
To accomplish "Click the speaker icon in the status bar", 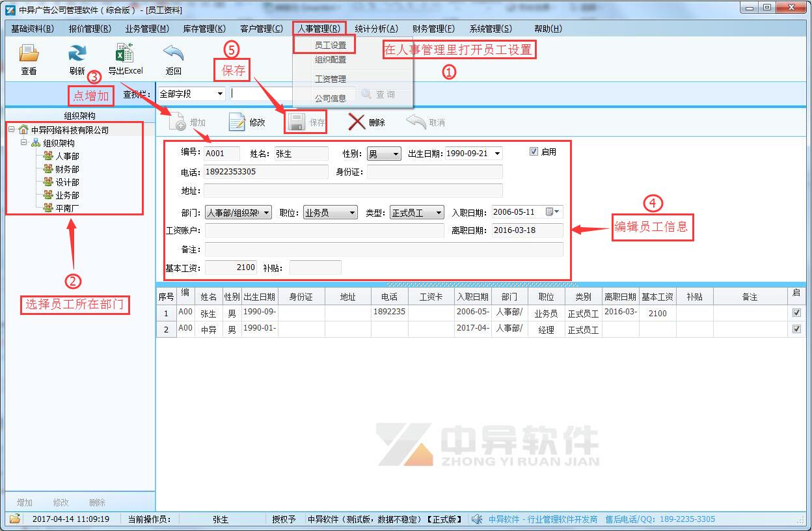I will pos(478,519).
